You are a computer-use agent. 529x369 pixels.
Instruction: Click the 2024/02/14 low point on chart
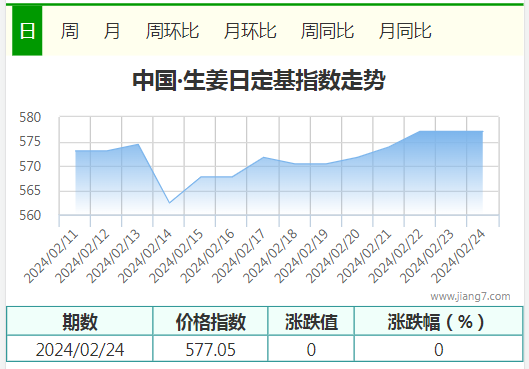(x=169, y=203)
